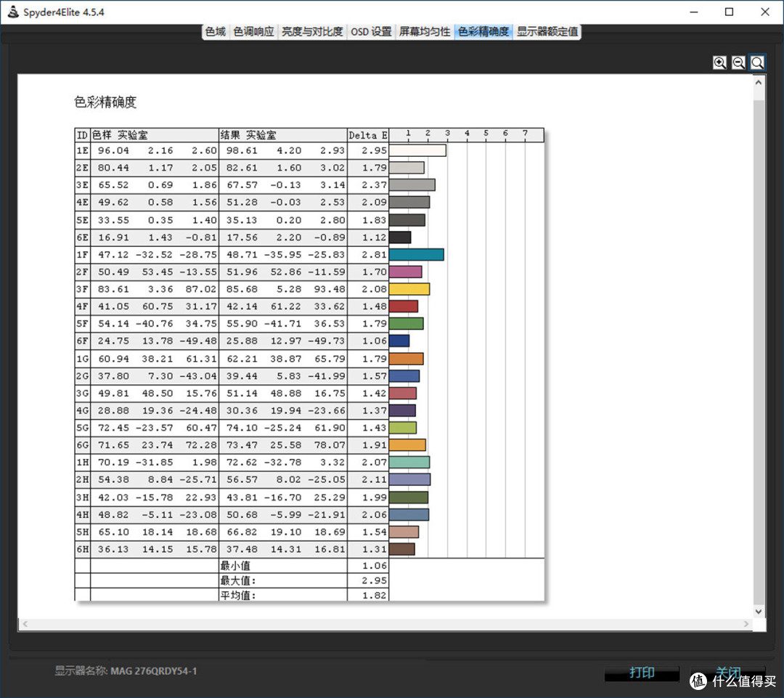Select the OSD 设置 tab

pyautogui.click(x=371, y=31)
